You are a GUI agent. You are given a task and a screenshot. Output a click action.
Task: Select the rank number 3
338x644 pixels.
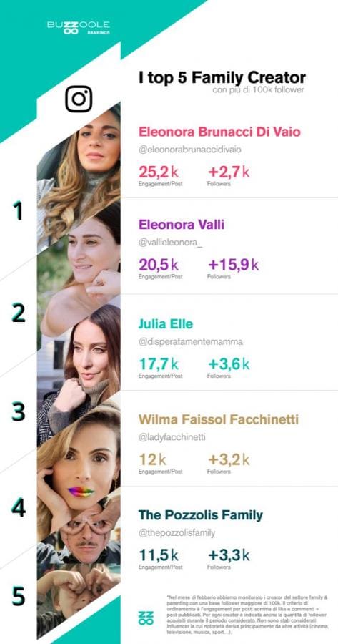click(x=19, y=412)
